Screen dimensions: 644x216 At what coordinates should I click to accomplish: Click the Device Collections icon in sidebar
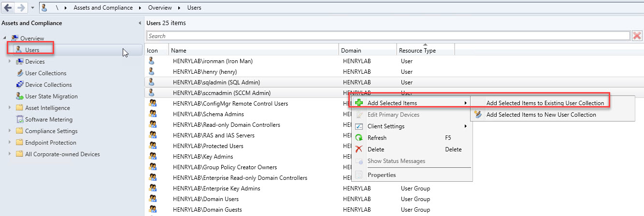pyautogui.click(x=20, y=85)
